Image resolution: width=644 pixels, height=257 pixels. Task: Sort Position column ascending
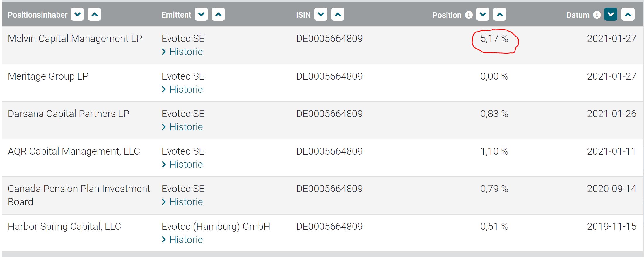[x=500, y=14]
